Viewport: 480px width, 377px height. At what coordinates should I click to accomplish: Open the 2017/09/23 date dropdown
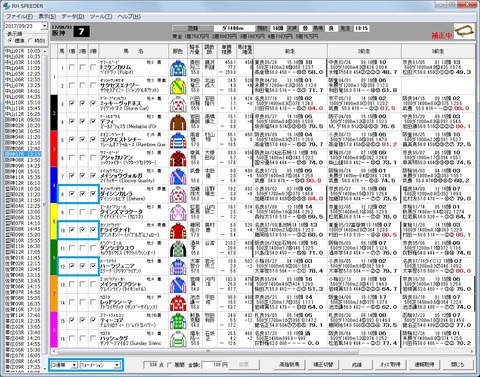44,26
